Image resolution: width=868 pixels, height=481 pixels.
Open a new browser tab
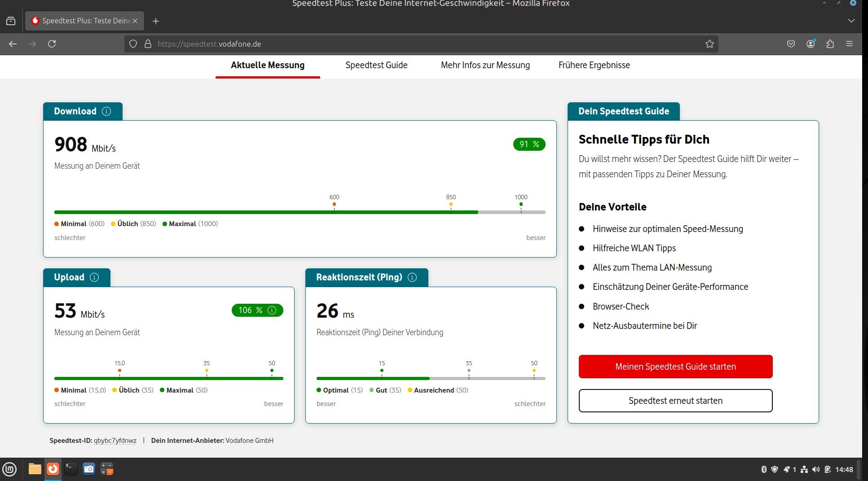156,21
